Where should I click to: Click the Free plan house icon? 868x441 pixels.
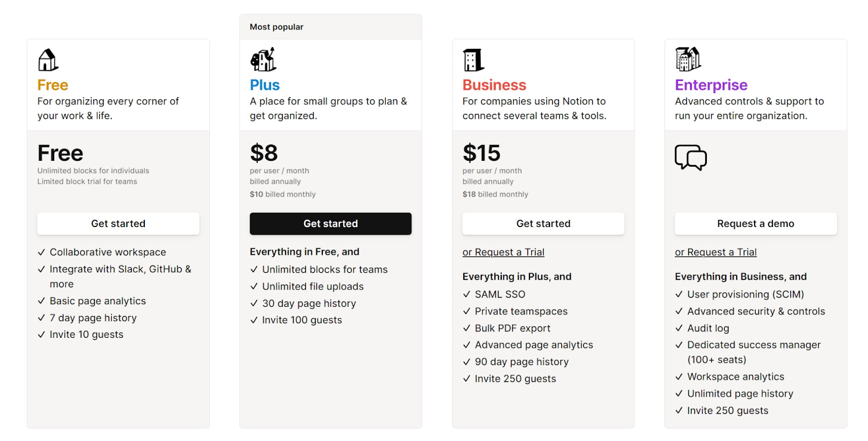(48, 60)
